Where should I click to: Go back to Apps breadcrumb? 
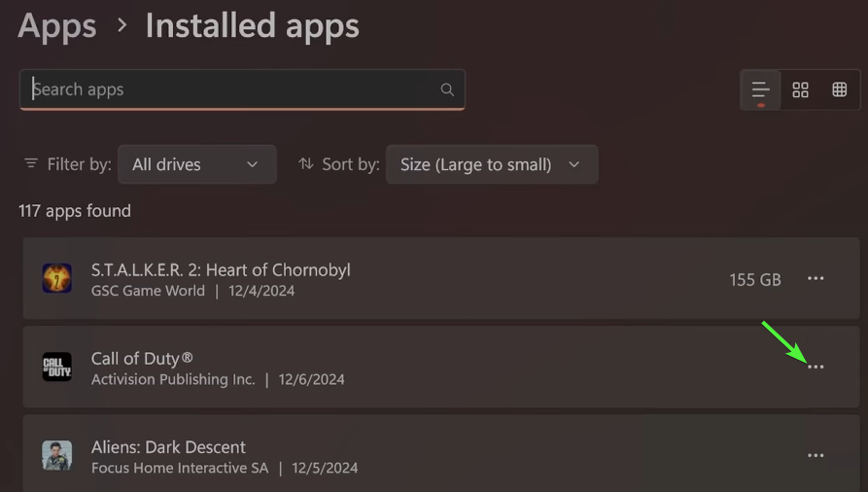(x=56, y=26)
